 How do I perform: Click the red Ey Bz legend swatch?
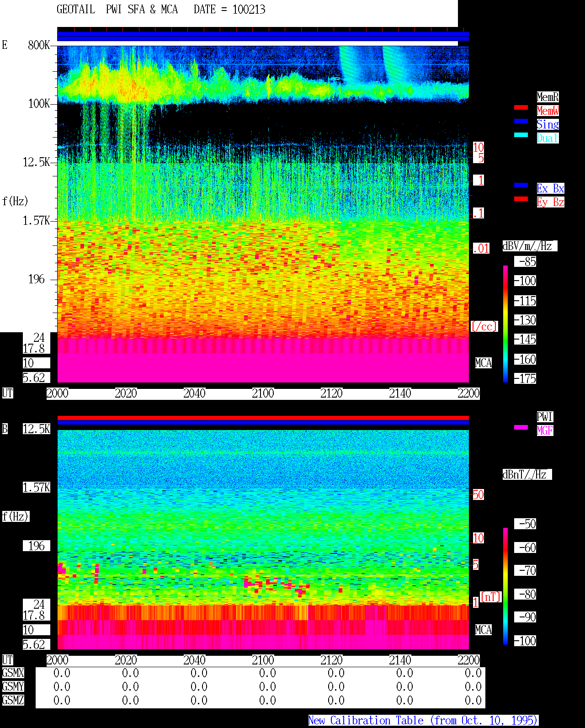(x=521, y=199)
